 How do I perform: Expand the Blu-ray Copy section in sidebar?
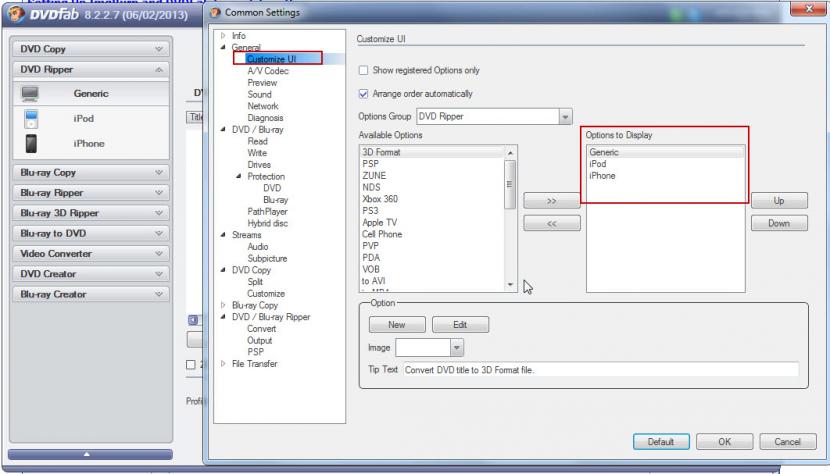click(x=91, y=172)
